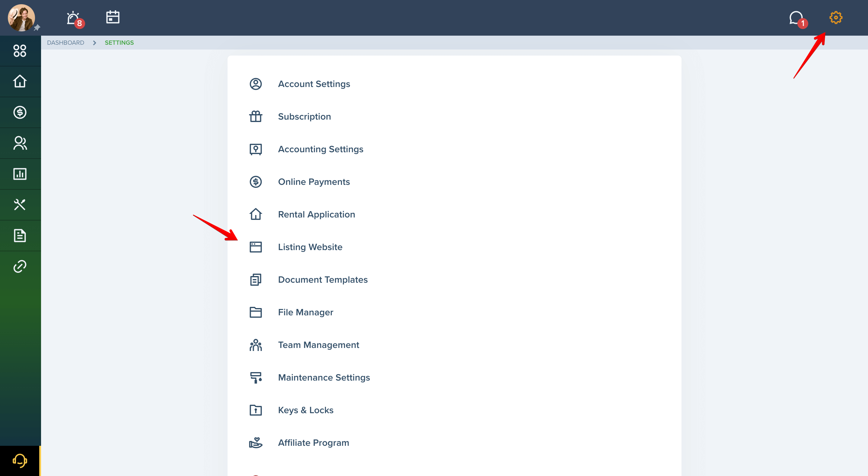Image resolution: width=868 pixels, height=476 pixels.
Task: Open Accounting Settings
Action: point(321,149)
